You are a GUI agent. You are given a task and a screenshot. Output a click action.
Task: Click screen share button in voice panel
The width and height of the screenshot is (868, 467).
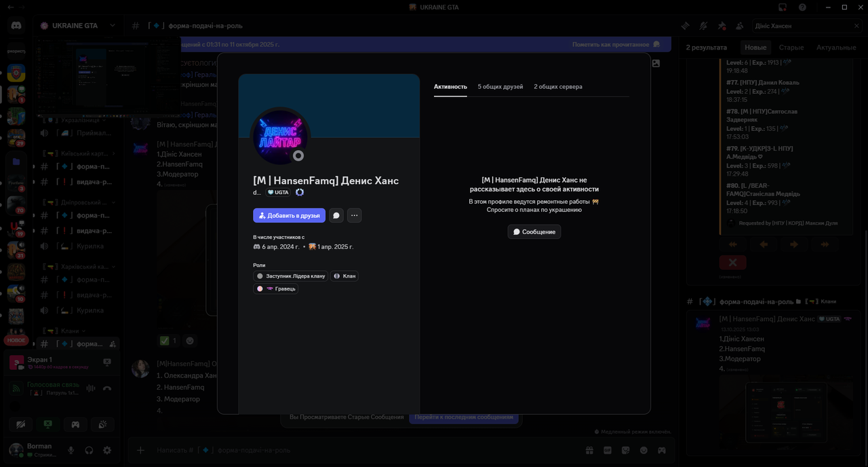[x=48, y=424]
